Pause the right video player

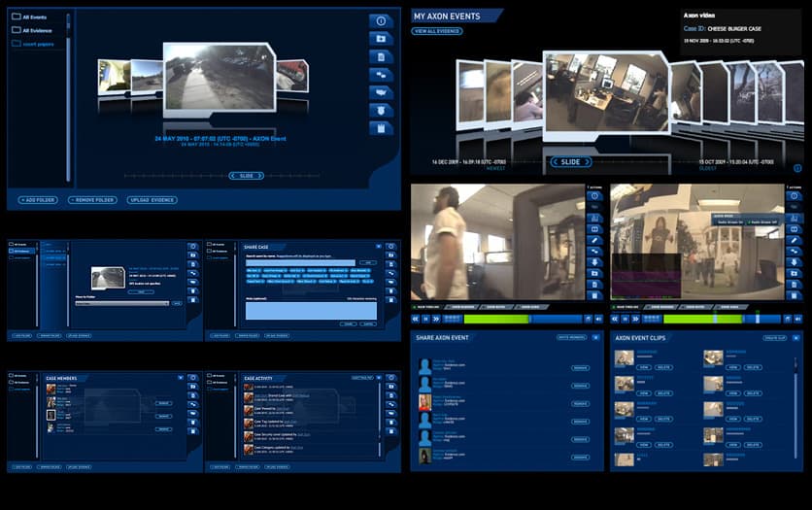coord(626,319)
